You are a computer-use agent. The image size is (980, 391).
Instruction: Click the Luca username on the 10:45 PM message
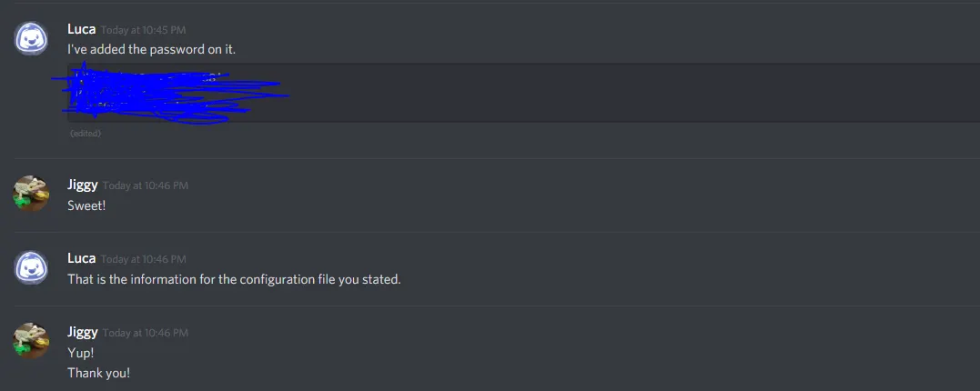click(x=81, y=29)
